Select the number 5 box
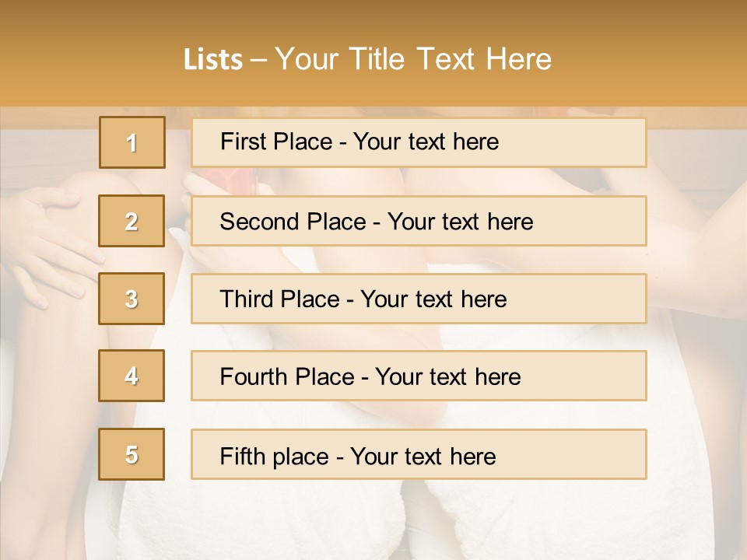The image size is (747, 560). pyautogui.click(x=132, y=454)
